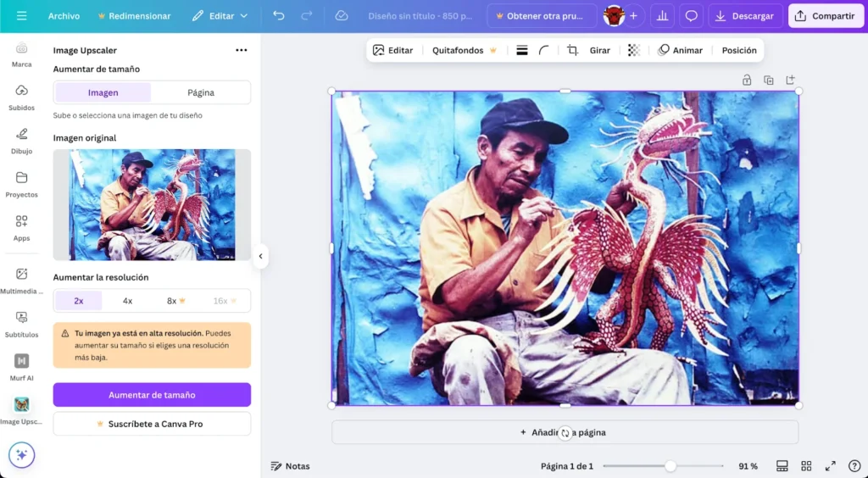Screen dimensions: 868x478
Task: Click the Aumentar de tamaño button
Action: point(152,395)
